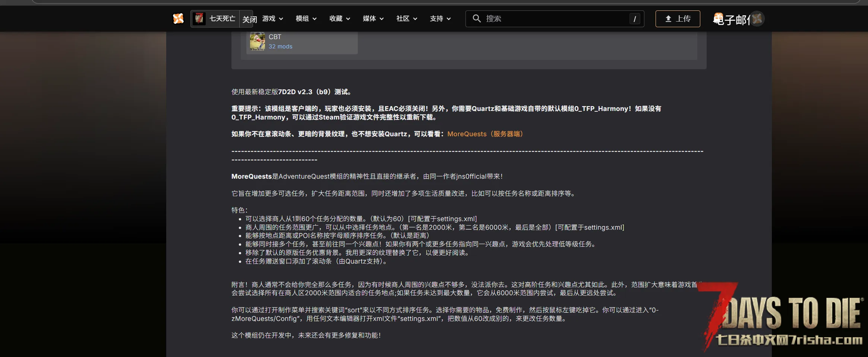Viewport: 868px width, 357px height.
Task: Click the CBT collection thumbnail
Action: click(x=257, y=41)
